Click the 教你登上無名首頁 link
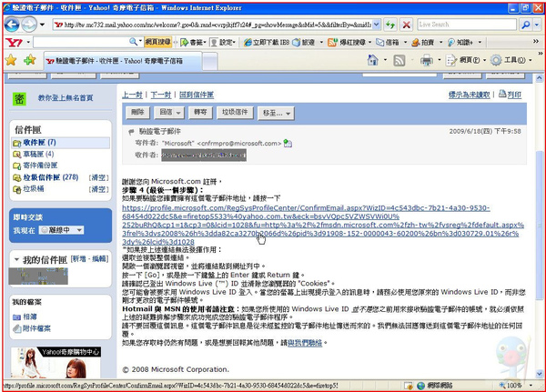546x392 pixels. pyautogui.click(x=66, y=98)
